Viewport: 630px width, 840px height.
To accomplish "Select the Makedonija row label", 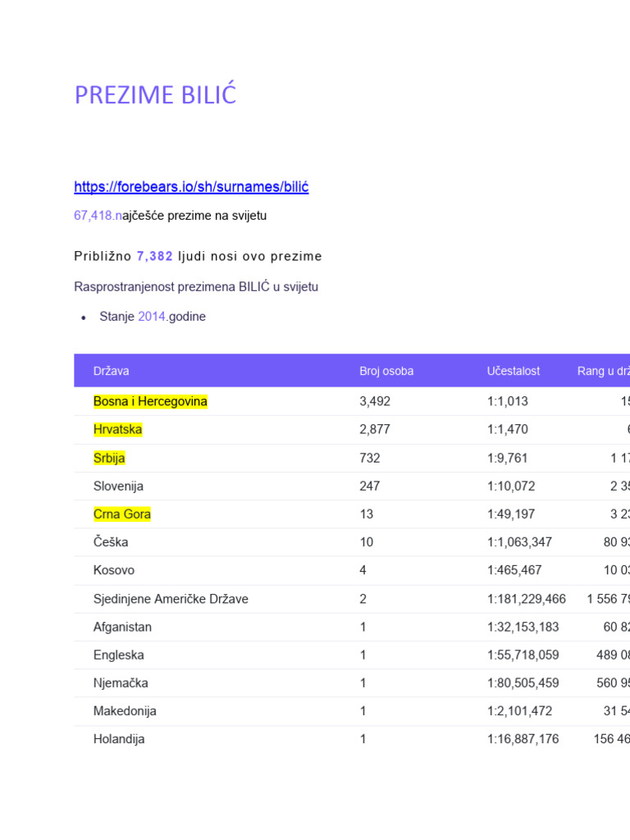I will [125, 711].
